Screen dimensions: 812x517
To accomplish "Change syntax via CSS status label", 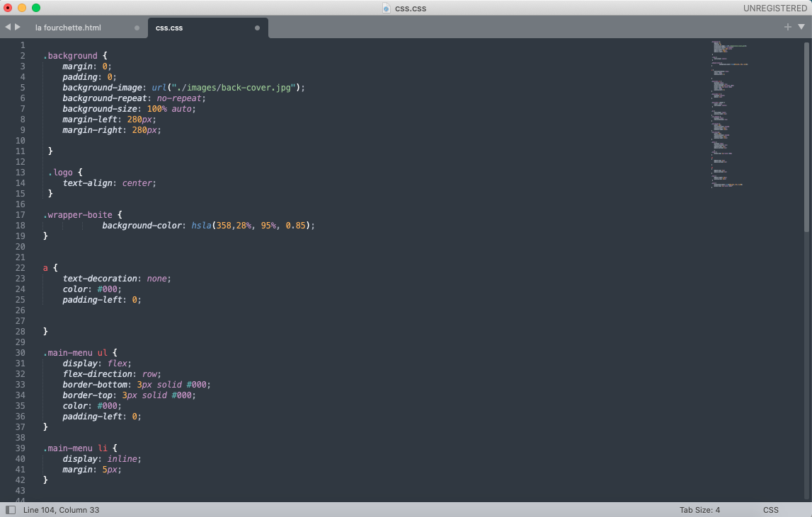I will pyautogui.click(x=770, y=510).
